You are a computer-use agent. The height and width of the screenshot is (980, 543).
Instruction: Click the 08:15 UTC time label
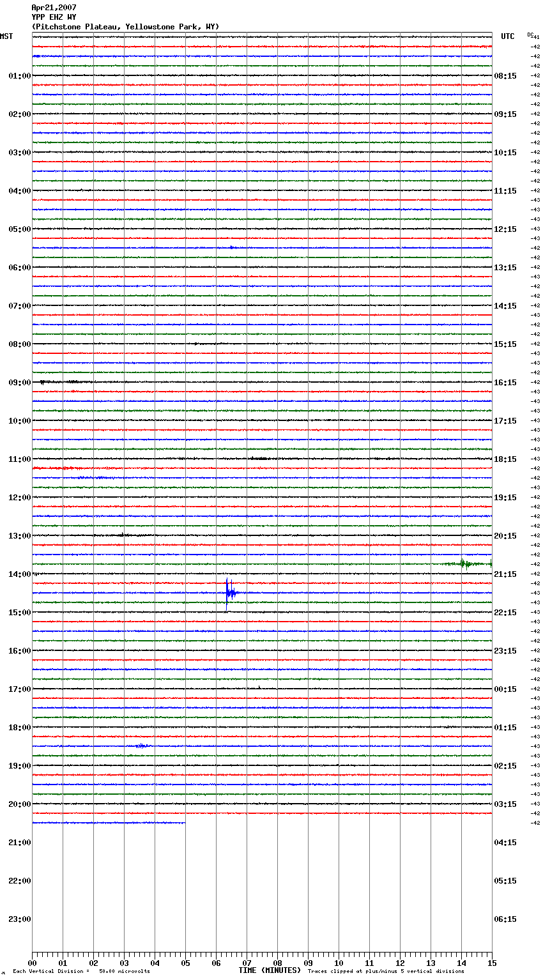(505, 76)
